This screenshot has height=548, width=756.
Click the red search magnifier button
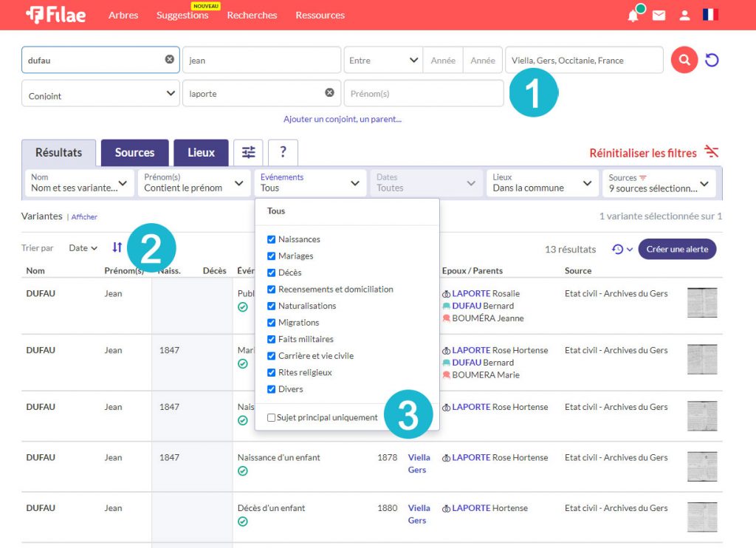click(684, 60)
